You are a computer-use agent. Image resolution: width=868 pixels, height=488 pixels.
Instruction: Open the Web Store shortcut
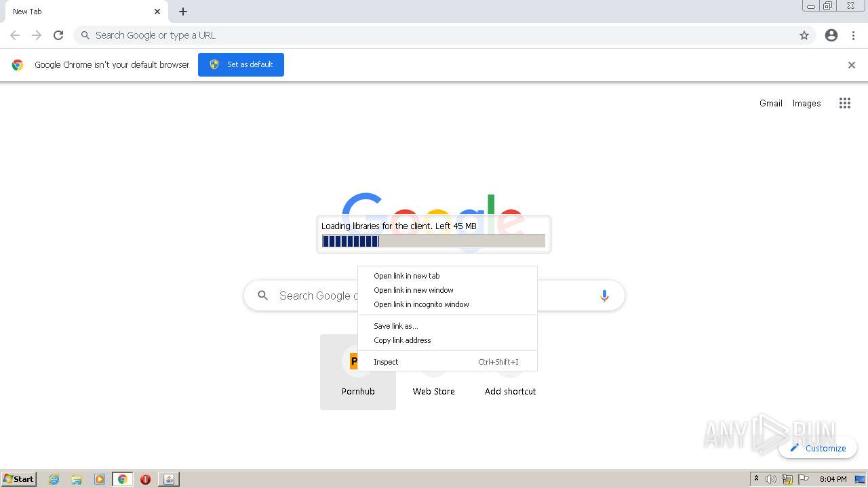[434, 371]
